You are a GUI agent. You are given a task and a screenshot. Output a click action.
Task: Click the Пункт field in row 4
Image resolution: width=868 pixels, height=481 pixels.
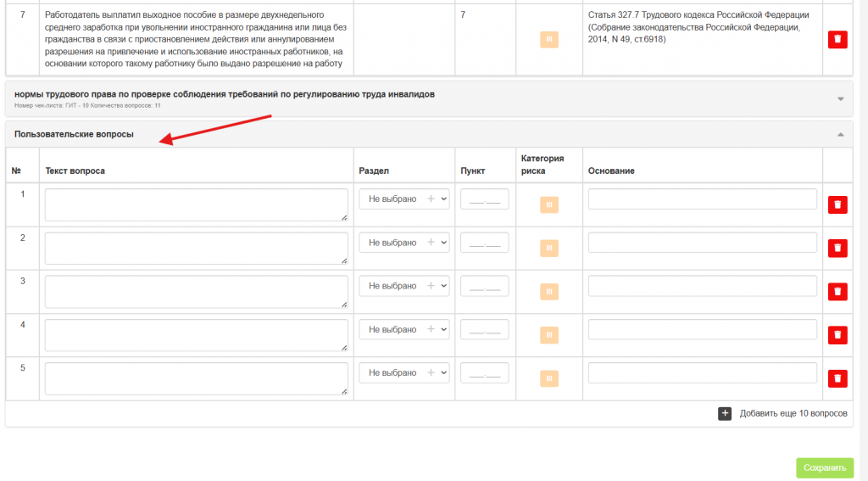click(484, 329)
